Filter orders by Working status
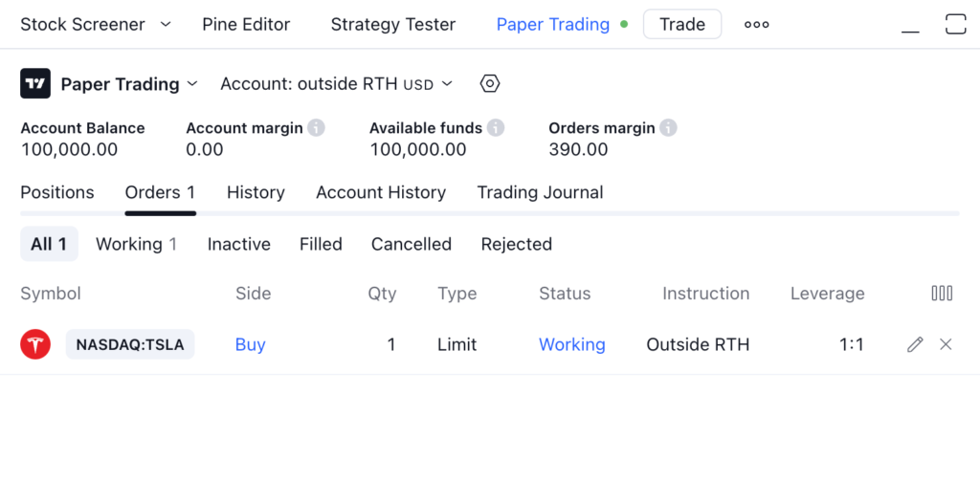Screen dimensions: 980x504 coord(136,244)
